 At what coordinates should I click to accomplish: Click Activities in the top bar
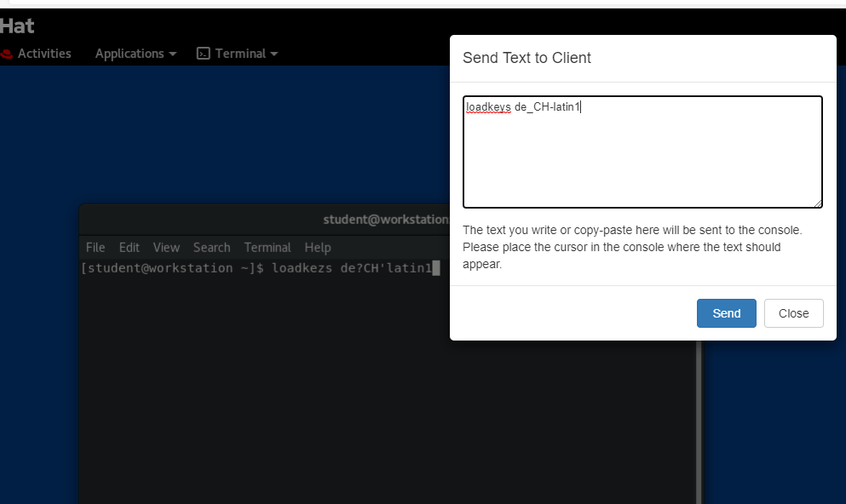[x=45, y=53]
